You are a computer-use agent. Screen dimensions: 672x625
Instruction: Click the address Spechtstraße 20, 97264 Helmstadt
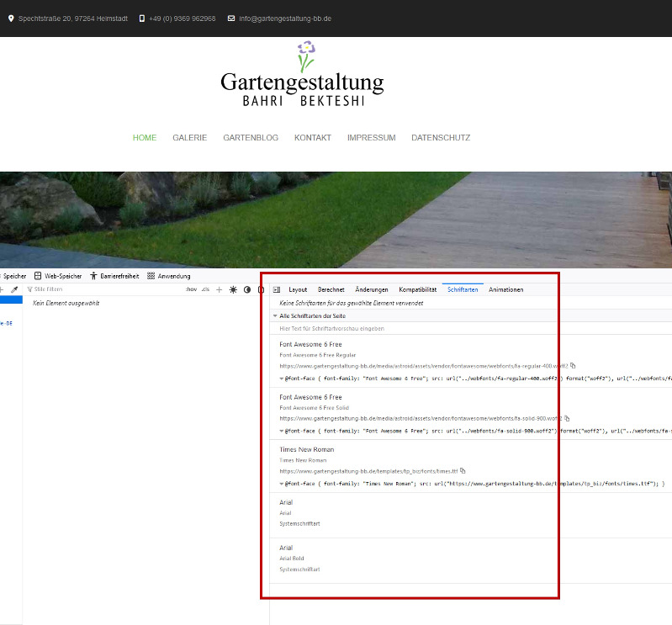point(73,19)
